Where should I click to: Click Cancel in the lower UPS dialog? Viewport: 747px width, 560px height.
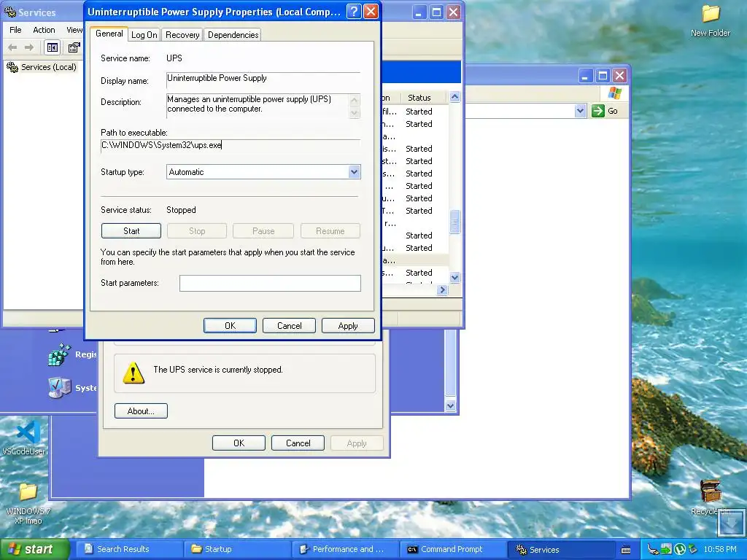(298, 443)
